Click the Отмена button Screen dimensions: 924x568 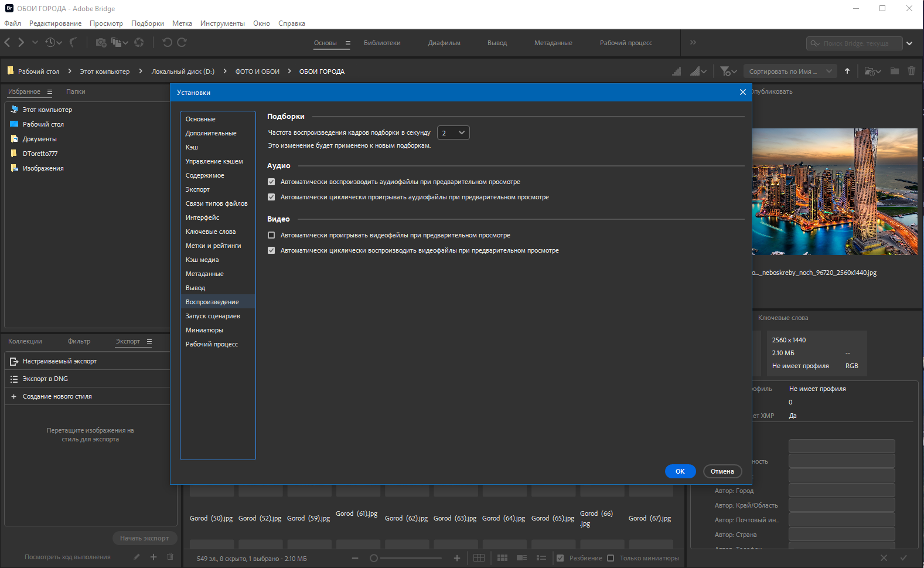click(x=722, y=471)
